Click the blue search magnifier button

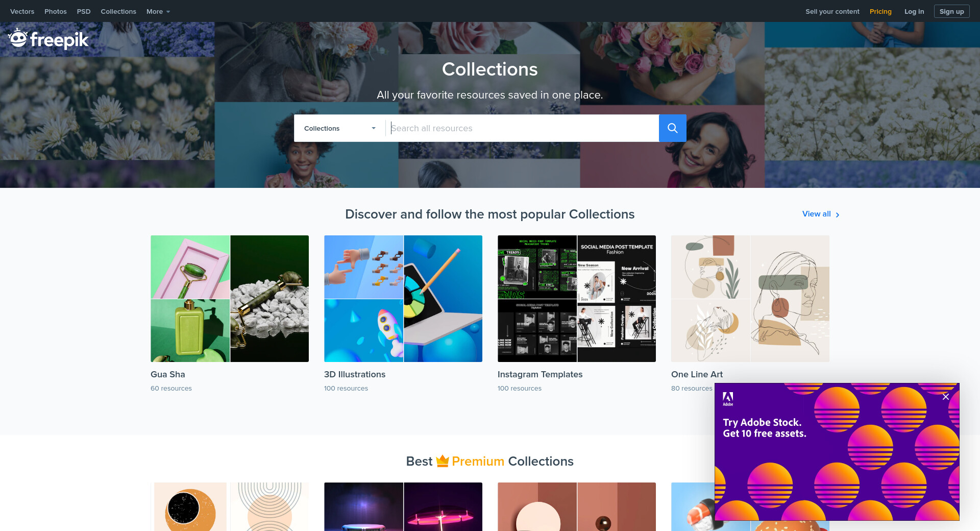672,128
